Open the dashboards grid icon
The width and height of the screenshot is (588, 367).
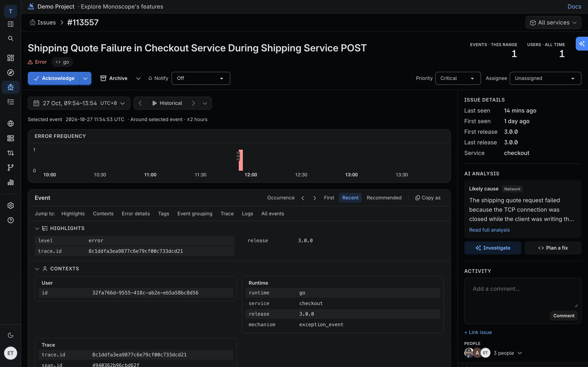(x=10, y=58)
